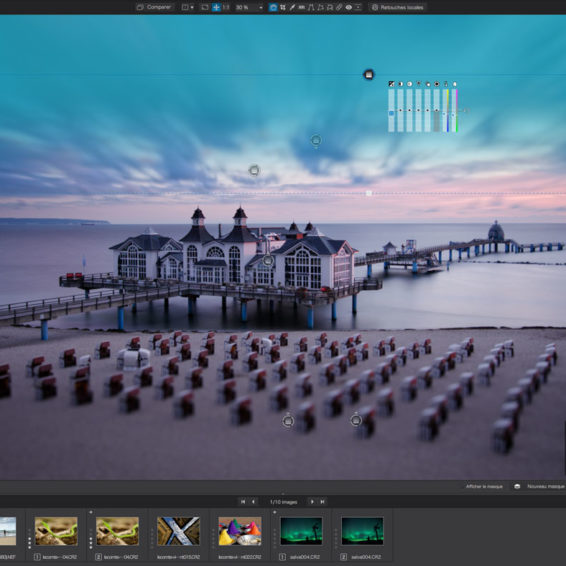Click the 1/10 images counter
The height and width of the screenshot is (566, 566).
[x=283, y=502]
